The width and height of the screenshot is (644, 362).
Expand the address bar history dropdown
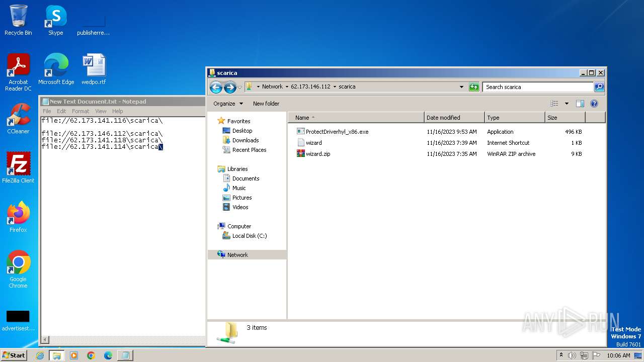coord(461,87)
